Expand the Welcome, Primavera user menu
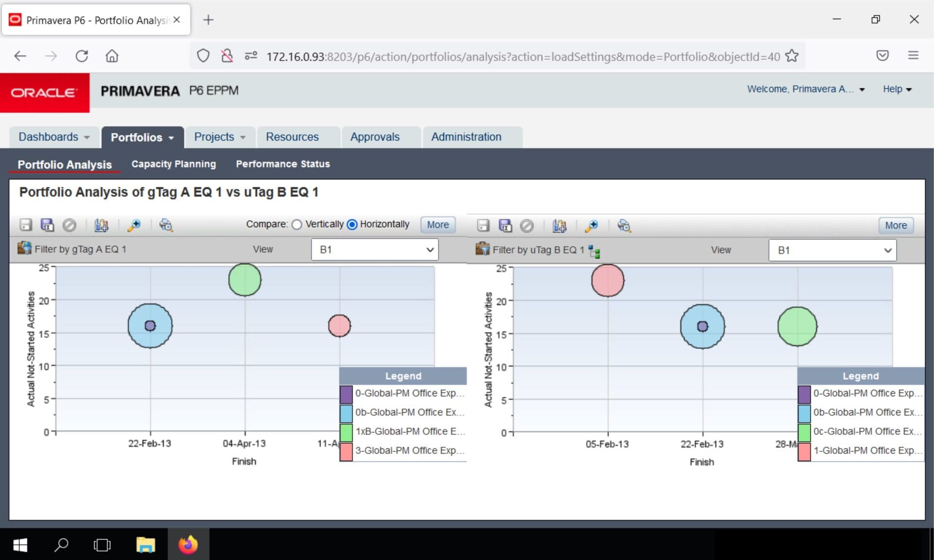This screenshot has width=934, height=560. (806, 89)
